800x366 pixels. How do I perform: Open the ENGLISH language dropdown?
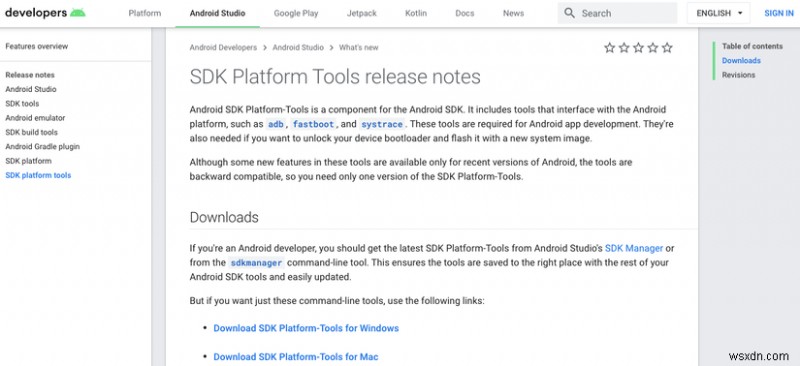(719, 13)
